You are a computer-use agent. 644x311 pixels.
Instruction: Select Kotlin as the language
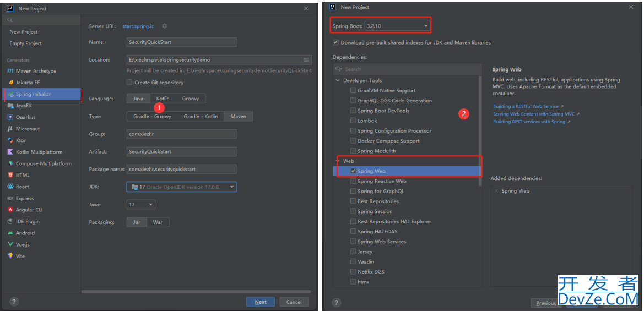coord(163,99)
